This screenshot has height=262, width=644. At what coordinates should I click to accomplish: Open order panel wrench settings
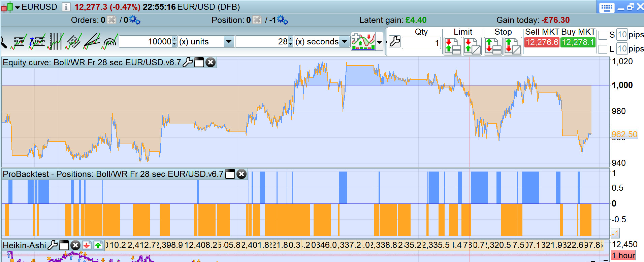394,42
